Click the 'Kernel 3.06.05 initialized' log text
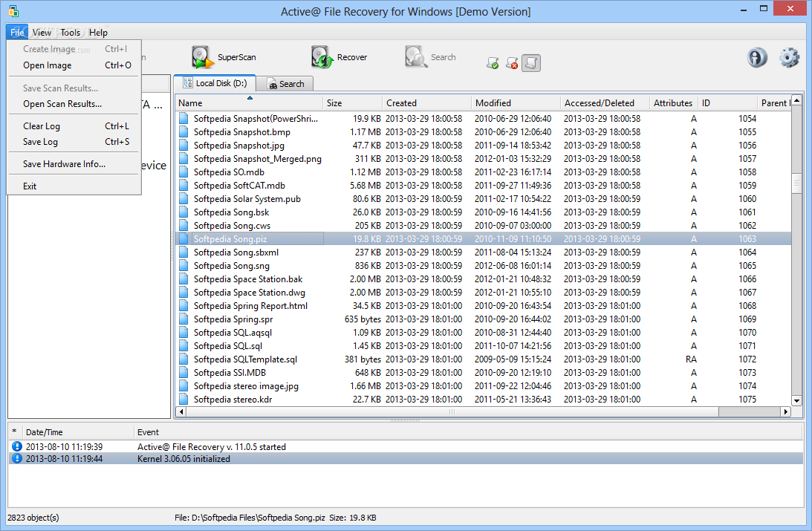 pos(183,458)
